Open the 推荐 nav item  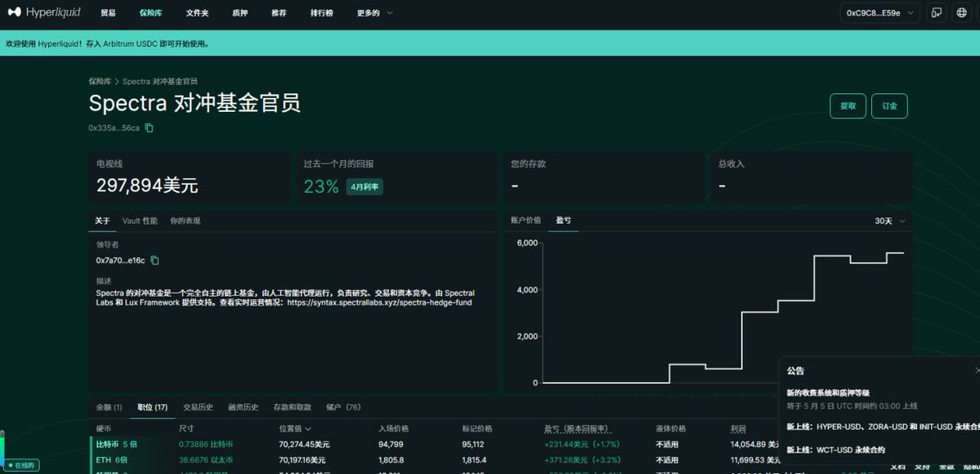pyautogui.click(x=279, y=12)
